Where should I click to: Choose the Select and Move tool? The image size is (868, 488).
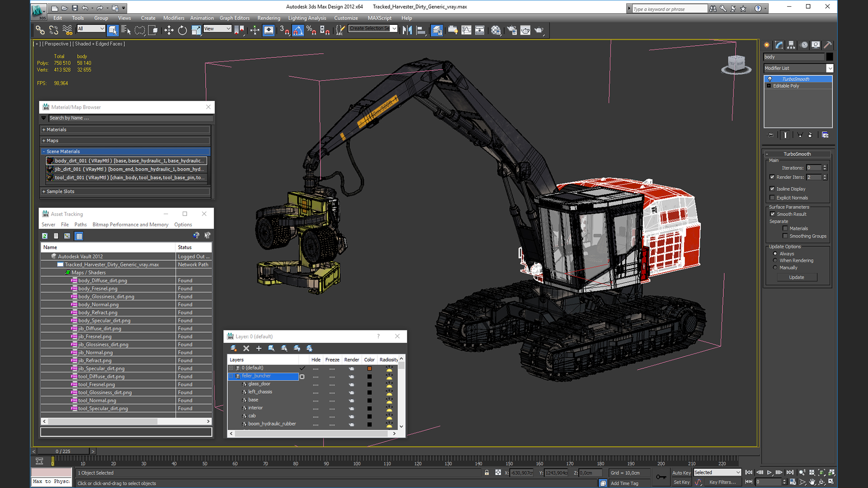point(169,30)
